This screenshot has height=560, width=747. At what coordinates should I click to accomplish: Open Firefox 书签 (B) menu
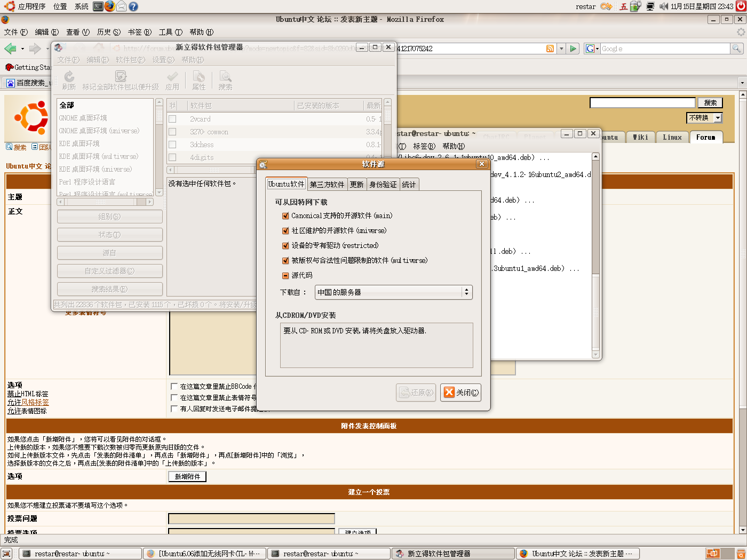pyautogui.click(x=139, y=32)
